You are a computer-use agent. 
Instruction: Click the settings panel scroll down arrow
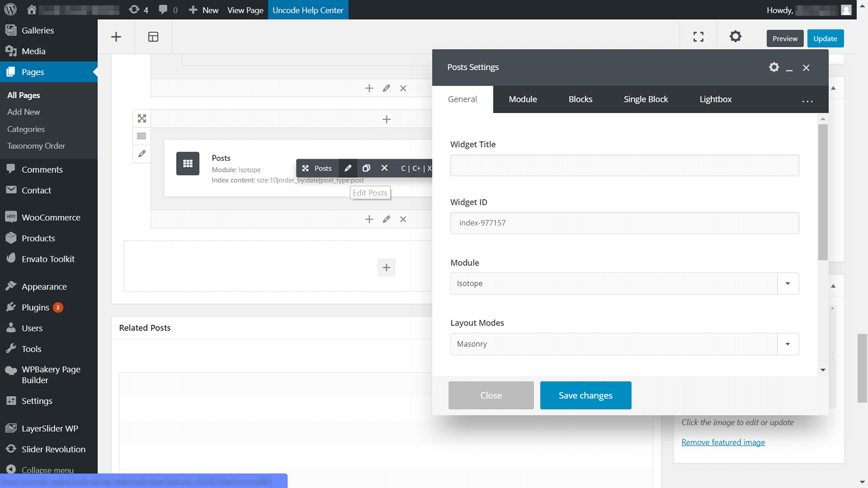[x=823, y=370]
